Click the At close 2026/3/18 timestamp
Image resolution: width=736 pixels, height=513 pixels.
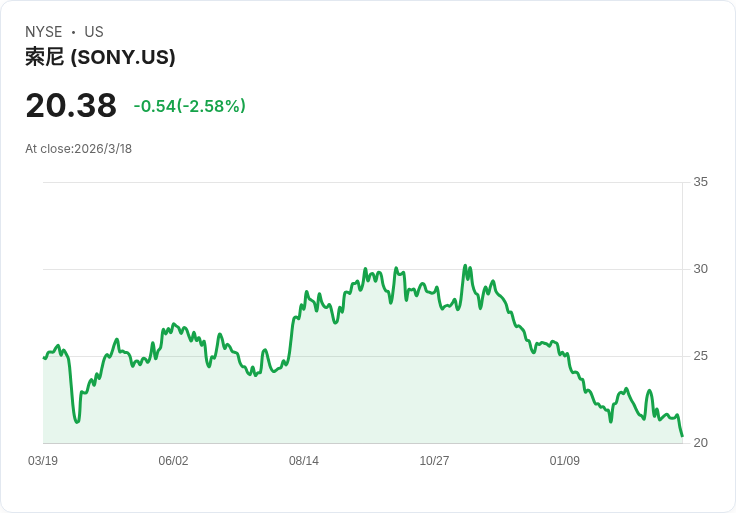tap(79, 149)
